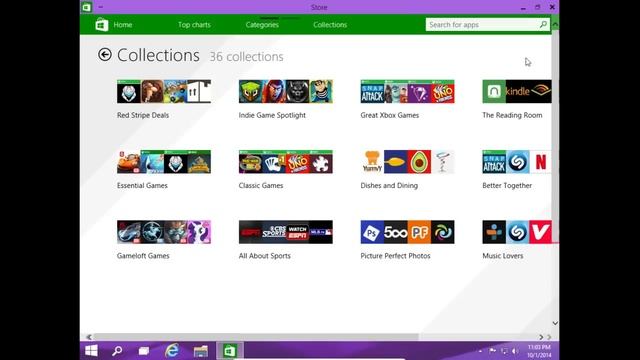Open the Essential Games collection
The image size is (640, 360).
coord(164,169)
